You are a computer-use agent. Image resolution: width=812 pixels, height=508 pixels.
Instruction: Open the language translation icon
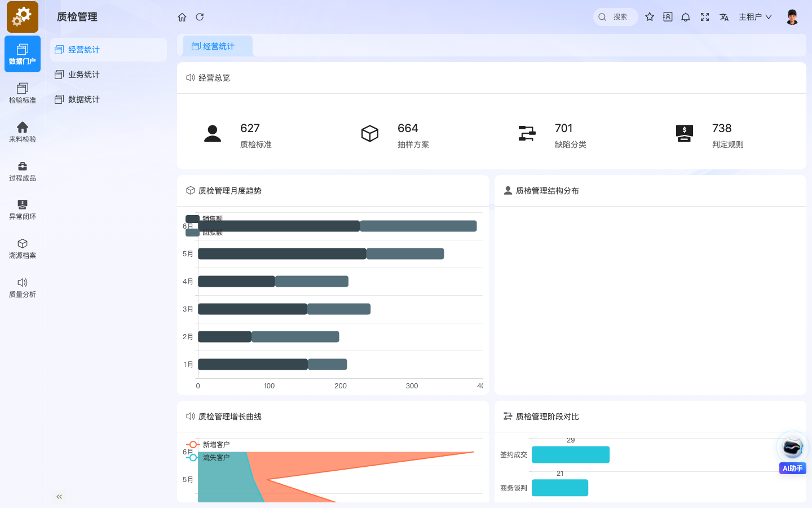tap(724, 17)
